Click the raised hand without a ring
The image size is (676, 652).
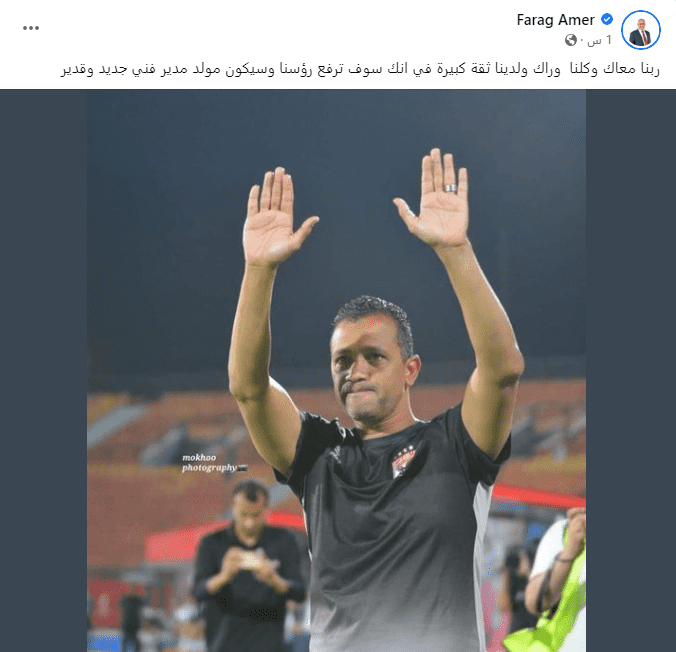tap(275, 217)
